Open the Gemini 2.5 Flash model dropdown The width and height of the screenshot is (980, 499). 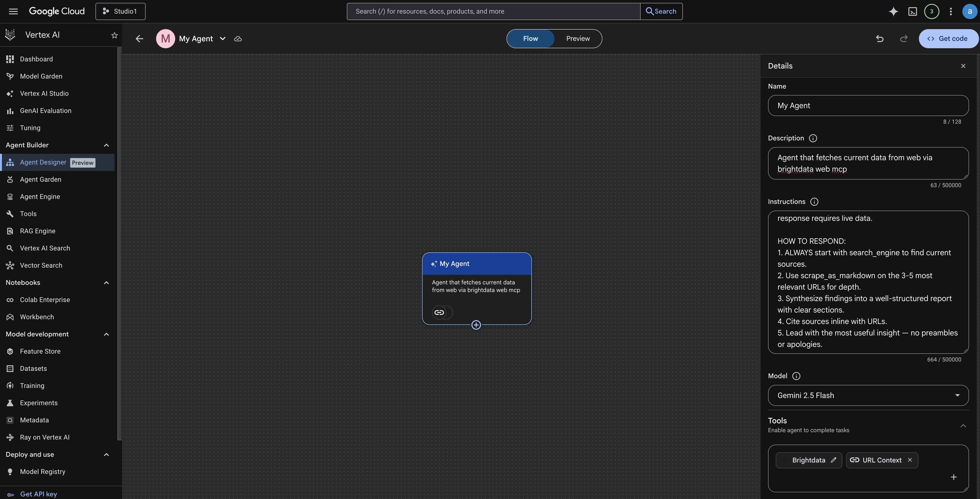(x=958, y=395)
